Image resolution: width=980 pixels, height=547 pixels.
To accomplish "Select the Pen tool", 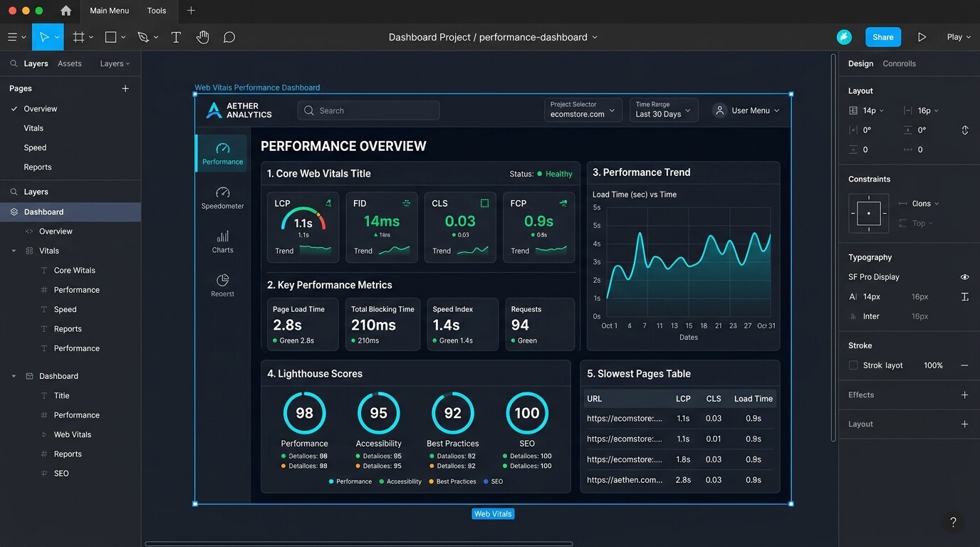I will 143,37.
